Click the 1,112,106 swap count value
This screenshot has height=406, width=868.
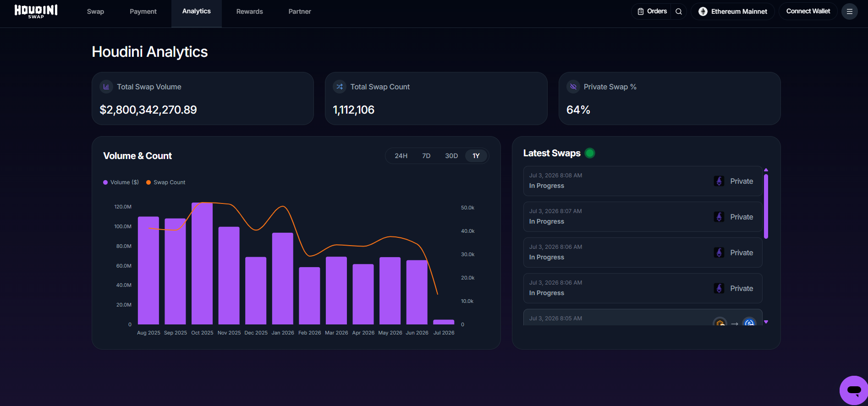(x=353, y=110)
